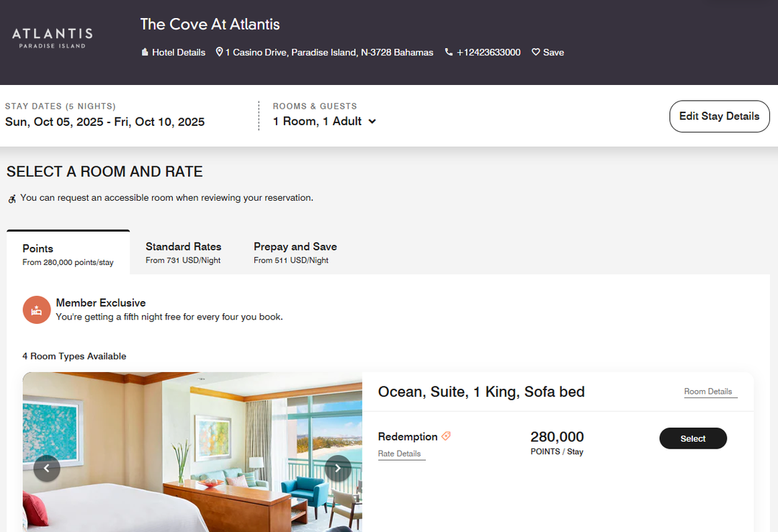Click the left carousel arrow on room photo
This screenshot has width=778, height=532.
tap(47, 468)
